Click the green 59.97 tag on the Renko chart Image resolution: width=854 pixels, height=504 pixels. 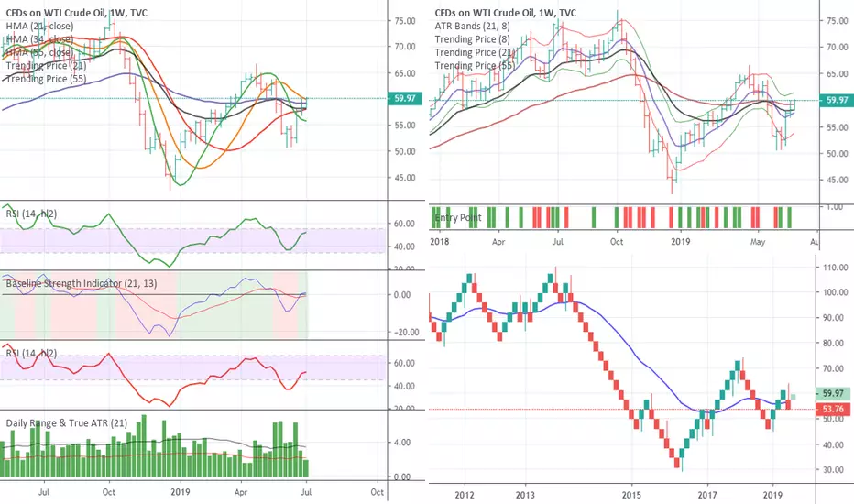click(x=833, y=393)
